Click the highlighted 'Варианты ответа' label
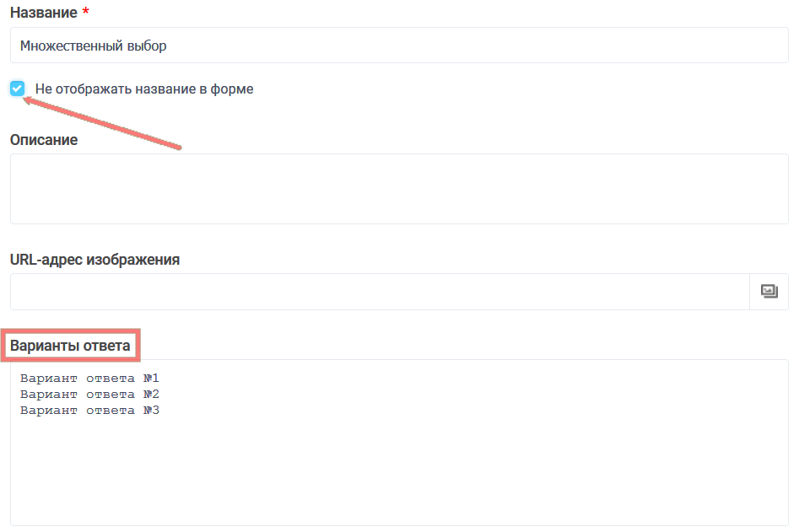Screen dimensions: 799x532 70,346
